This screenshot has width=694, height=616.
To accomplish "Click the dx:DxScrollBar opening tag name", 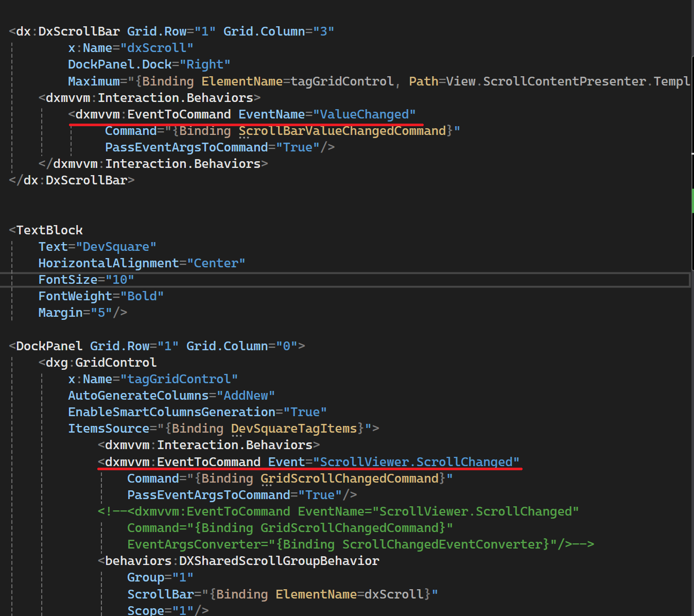I will tap(68, 31).
